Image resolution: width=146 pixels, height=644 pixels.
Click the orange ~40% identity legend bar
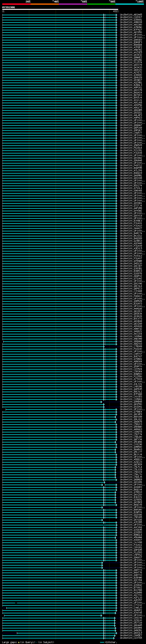coord(45,4)
